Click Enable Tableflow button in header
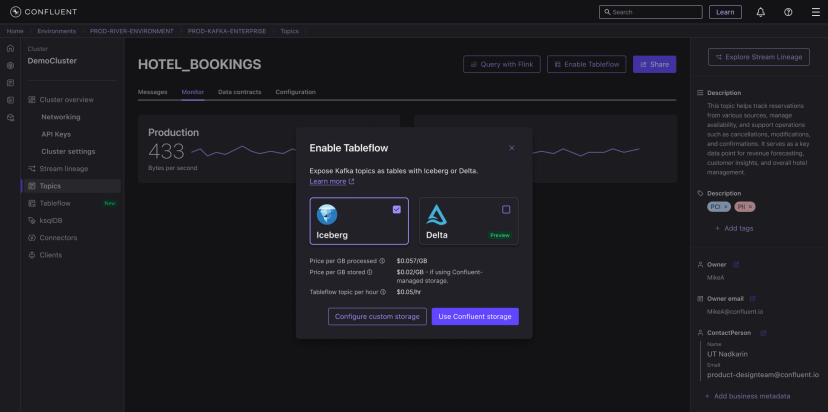 click(587, 64)
